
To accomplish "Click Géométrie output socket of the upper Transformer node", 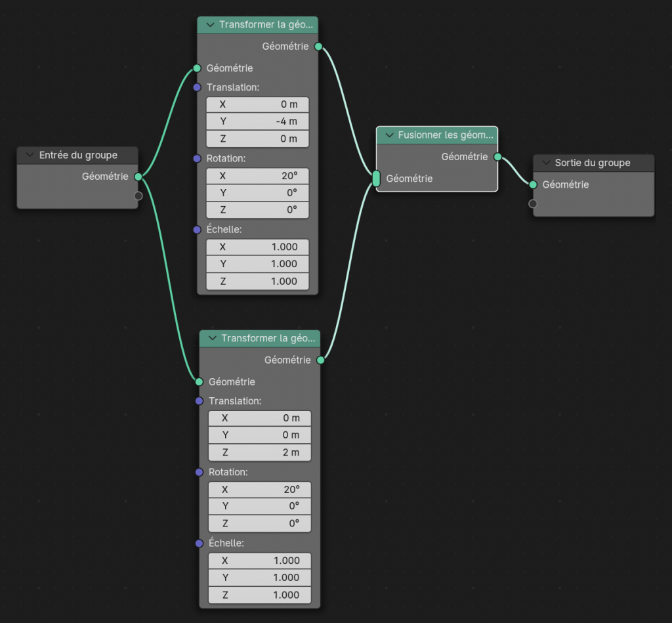I will 318,47.
